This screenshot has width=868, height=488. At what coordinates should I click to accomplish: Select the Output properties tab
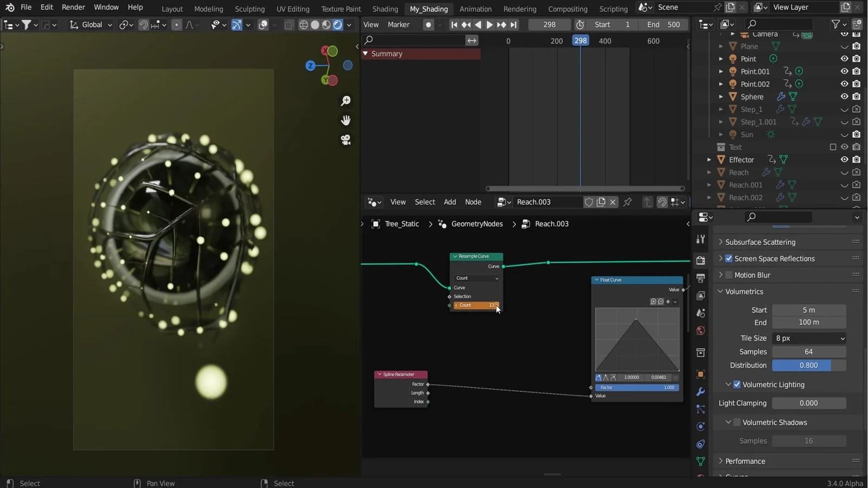[x=700, y=279]
